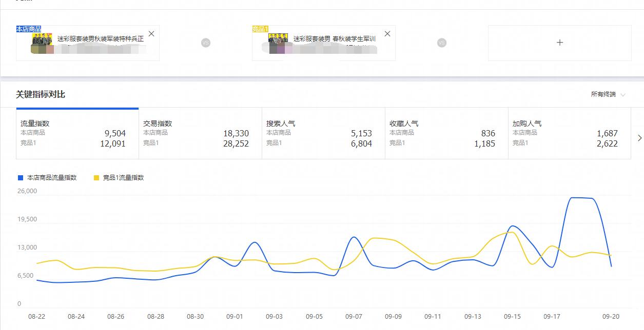Open the 迷彩服套装男 春秋装学生军训 product title

(335, 39)
